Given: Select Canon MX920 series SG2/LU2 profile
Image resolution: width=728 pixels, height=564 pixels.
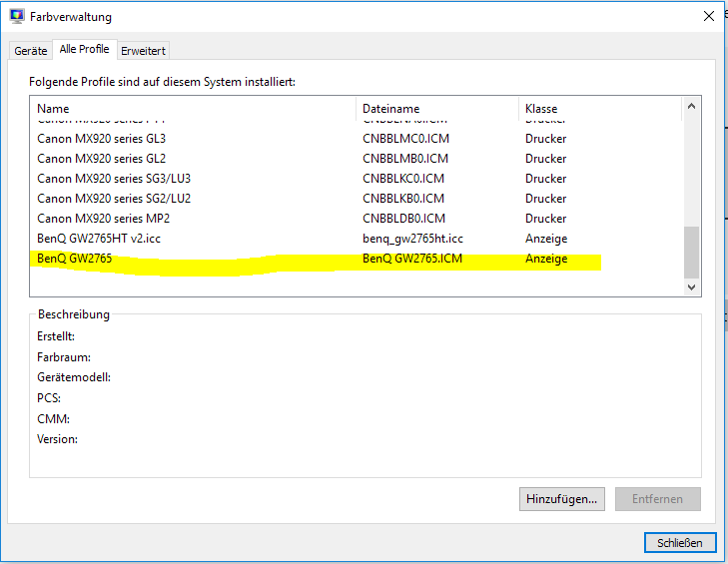Looking at the screenshot, I should coord(114,199).
